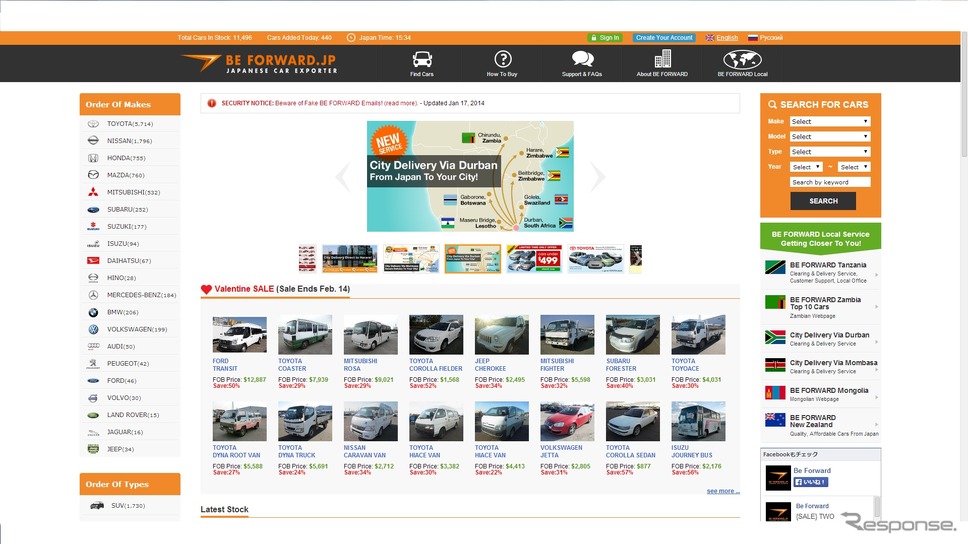Open the How To Buy question icon
The width and height of the screenshot is (968, 544).
pos(503,59)
